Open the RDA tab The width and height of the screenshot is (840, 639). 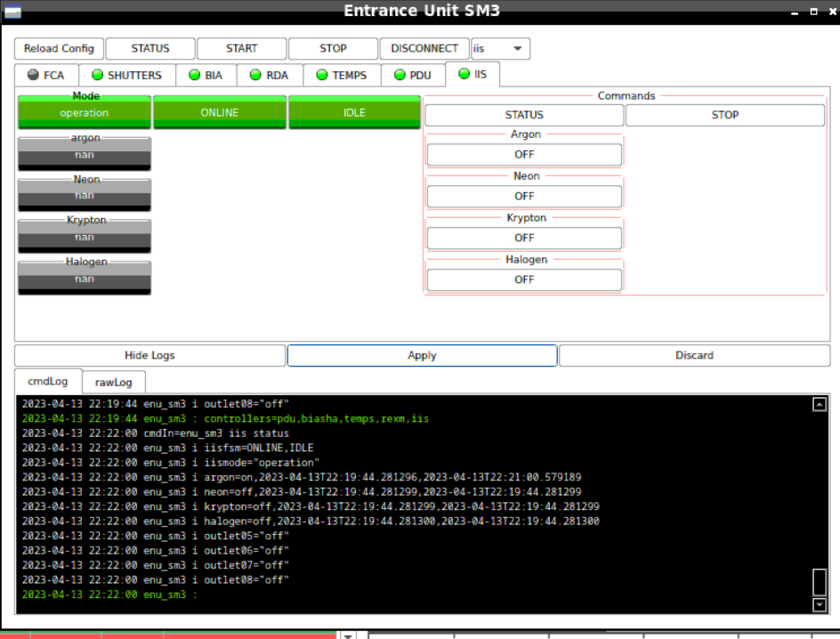click(269, 76)
